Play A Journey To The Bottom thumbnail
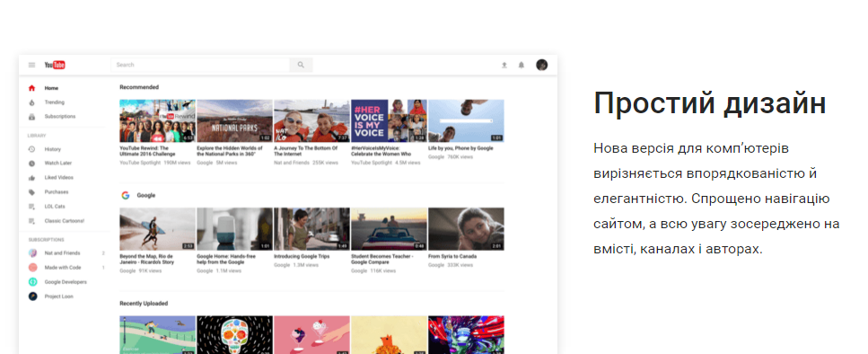Image resolution: width=868 pixels, height=354 pixels. tap(311, 120)
